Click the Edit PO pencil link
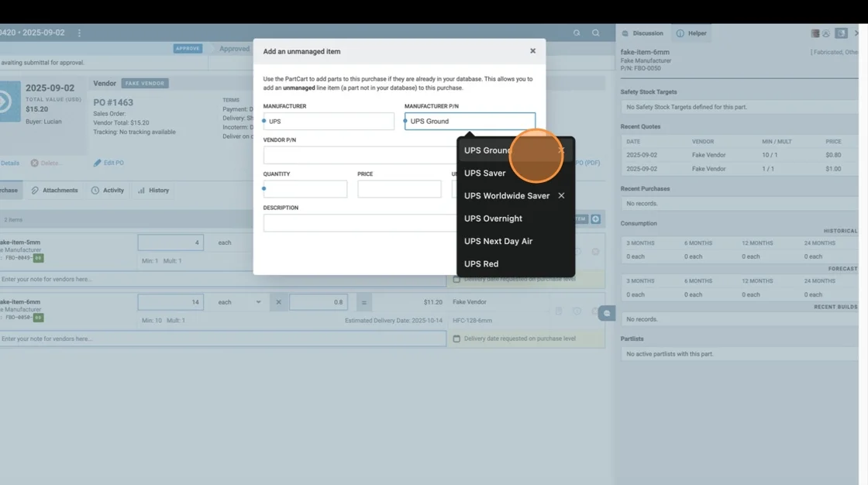868x485 pixels. coord(108,163)
